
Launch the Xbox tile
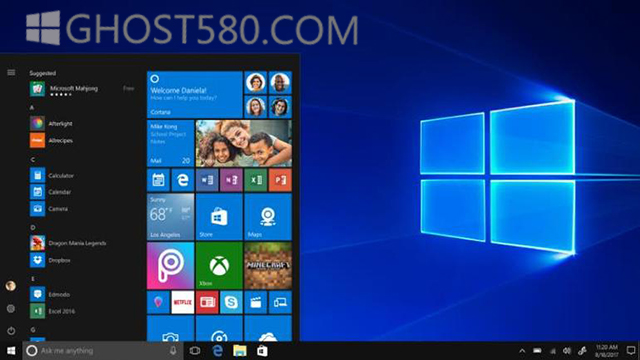[219, 266]
